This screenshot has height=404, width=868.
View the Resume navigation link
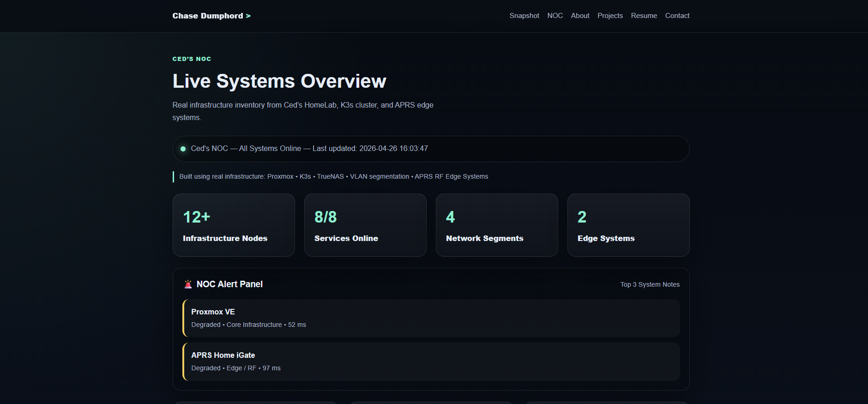[644, 16]
